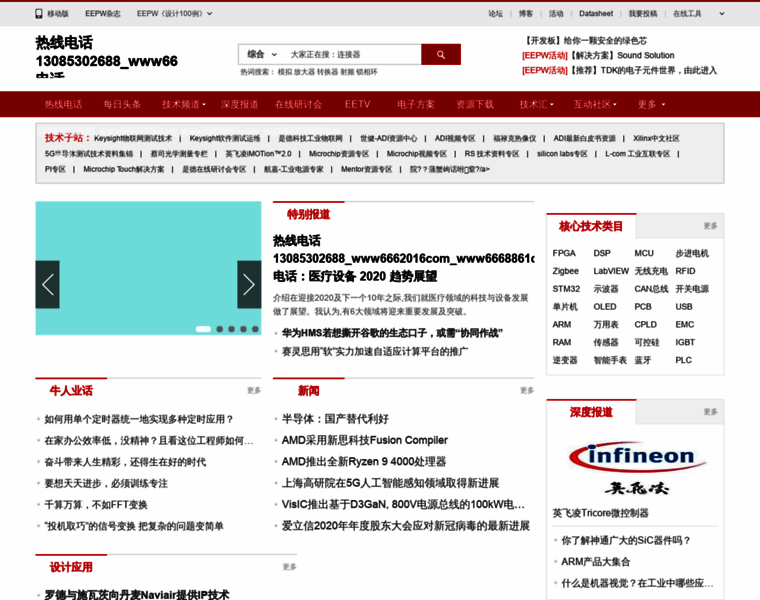Expand the 在线工具 dropdown menu
760x600 pixels.
(x=692, y=14)
